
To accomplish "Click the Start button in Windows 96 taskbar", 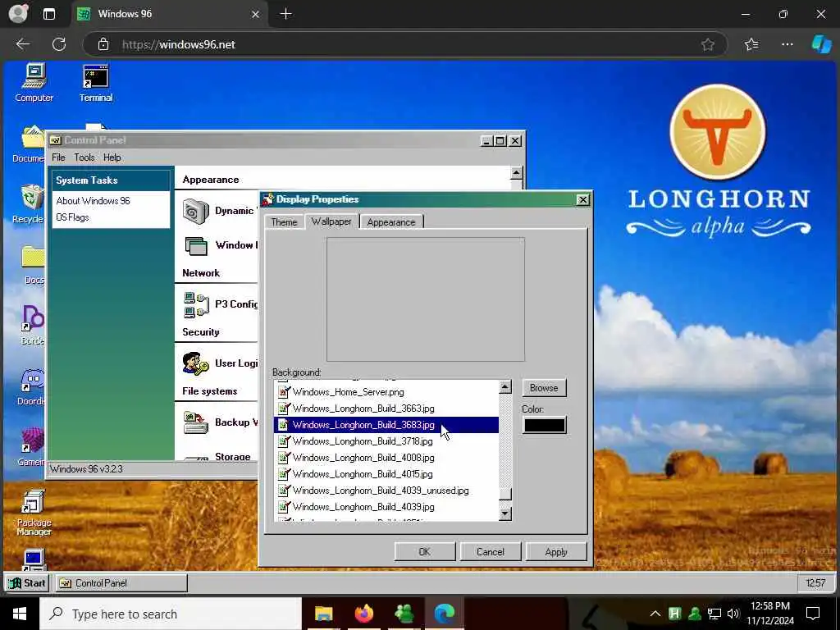I will pyautogui.click(x=27, y=583).
